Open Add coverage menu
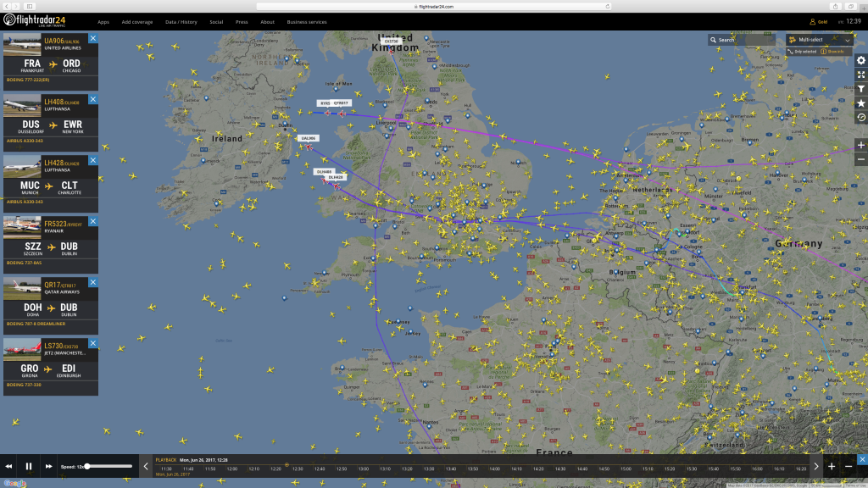 coord(137,22)
